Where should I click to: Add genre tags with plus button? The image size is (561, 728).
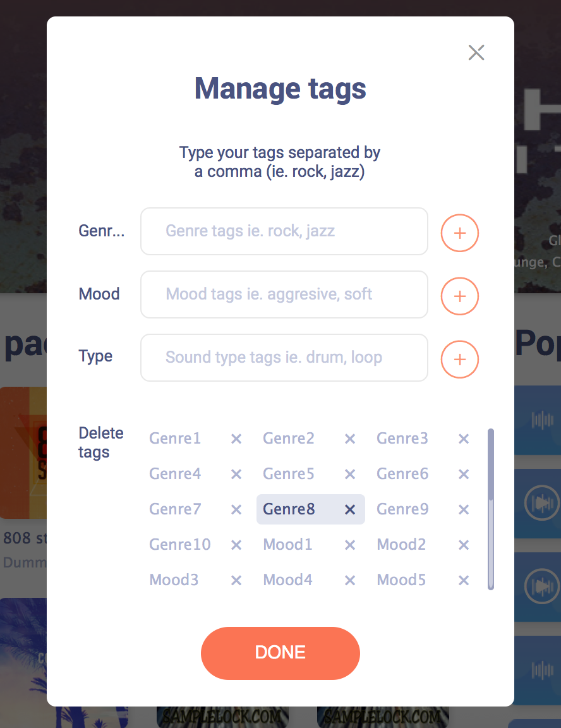tap(459, 233)
